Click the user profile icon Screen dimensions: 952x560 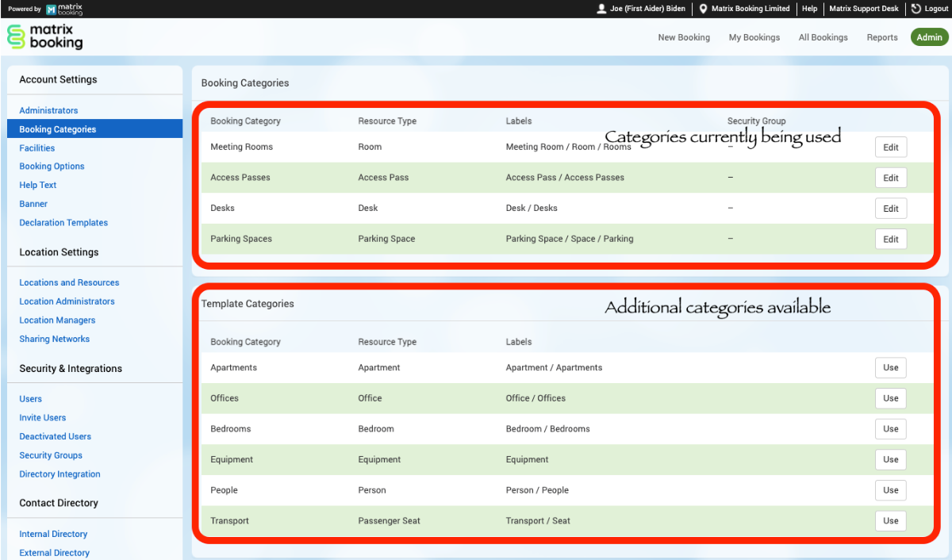click(601, 9)
